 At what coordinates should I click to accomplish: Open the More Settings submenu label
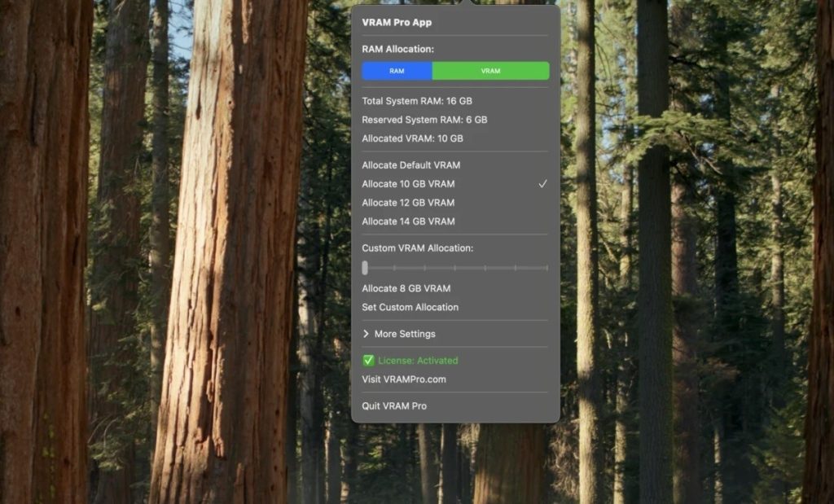(x=405, y=334)
